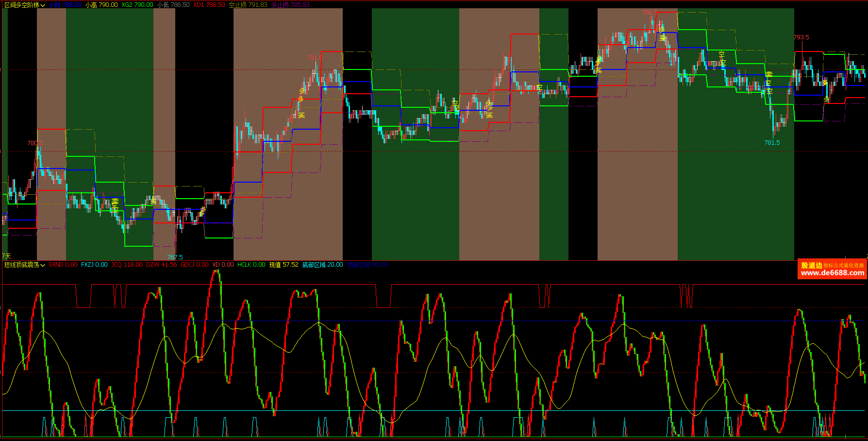This screenshot has height=441, width=868.
Task: Open the 区间多空阶梯 indicator dropdown arrow
Action: click(43, 5)
